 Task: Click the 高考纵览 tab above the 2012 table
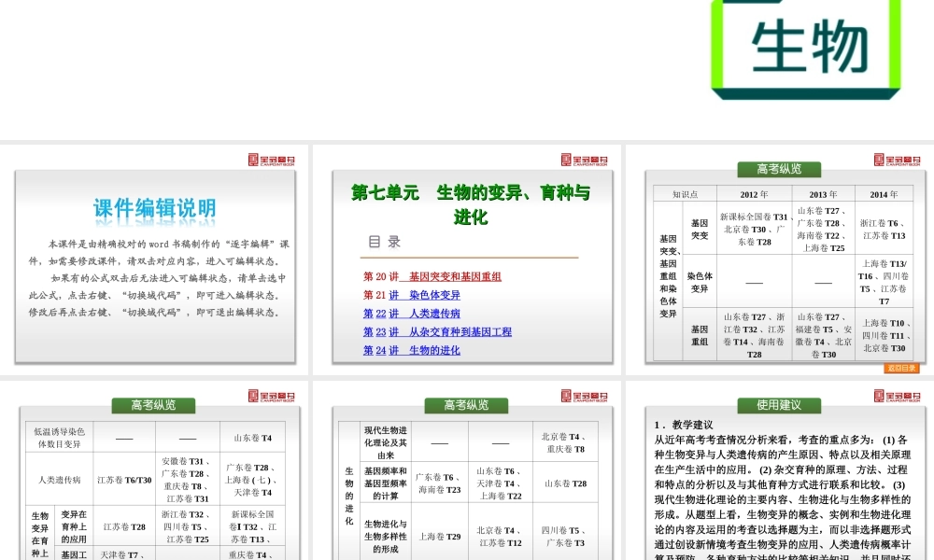click(x=779, y=169)
